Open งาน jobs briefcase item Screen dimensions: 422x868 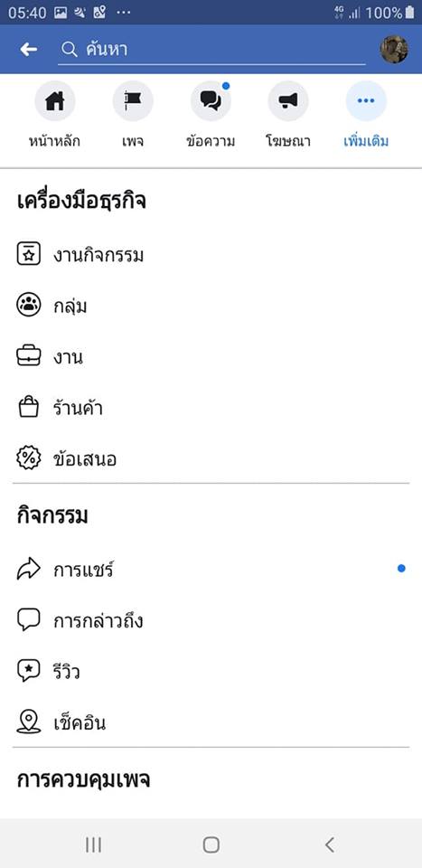(x=211, y=357)
